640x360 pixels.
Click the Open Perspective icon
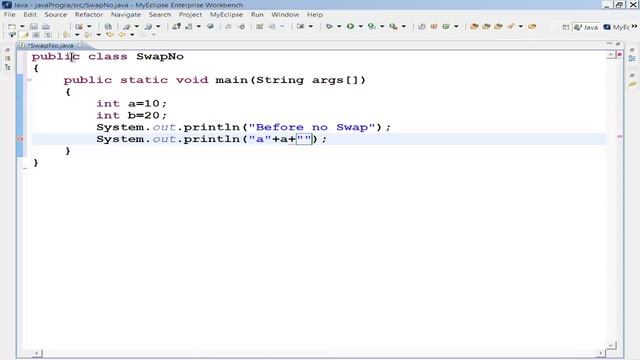click(566, 27)
